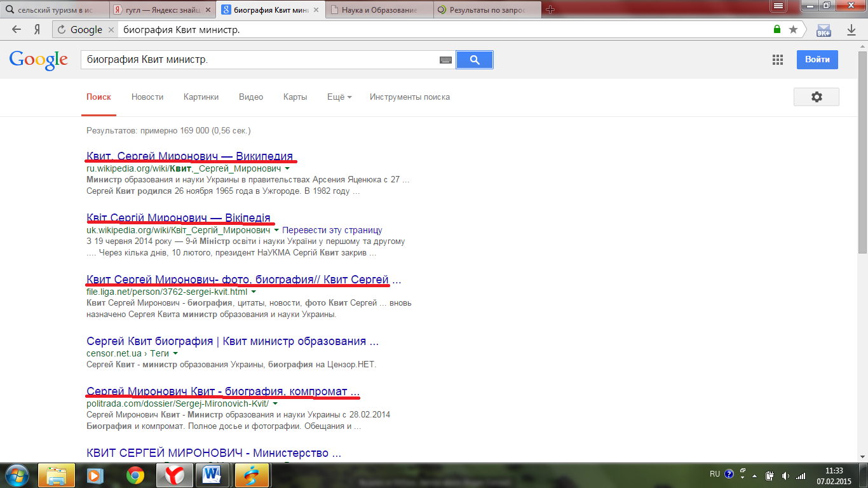The width and height of the screenshot is (868, 488).
Task: Click the browser address bar query text
Action: (181, 29)
